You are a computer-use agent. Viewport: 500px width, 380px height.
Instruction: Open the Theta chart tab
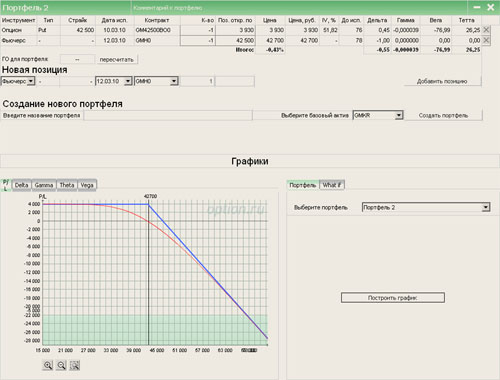tap(67, 185)
